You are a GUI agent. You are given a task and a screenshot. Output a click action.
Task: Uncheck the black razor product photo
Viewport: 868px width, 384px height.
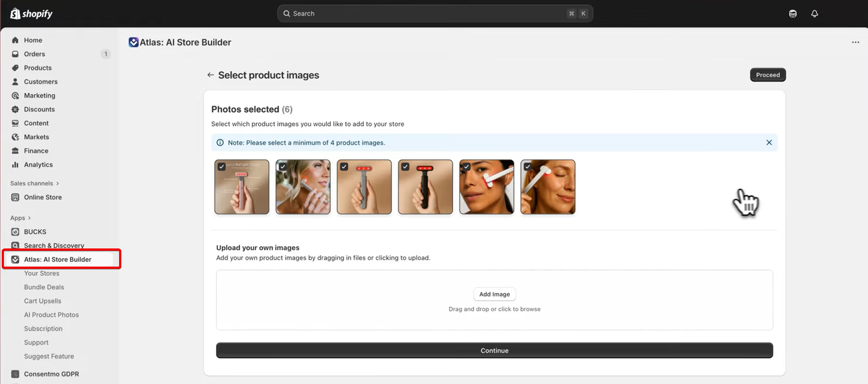click(405, 166)
